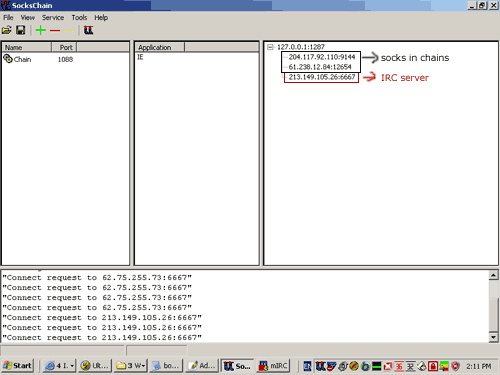Click the red no-entry green tray icon

pyautogui.click(x=354, y=366)
